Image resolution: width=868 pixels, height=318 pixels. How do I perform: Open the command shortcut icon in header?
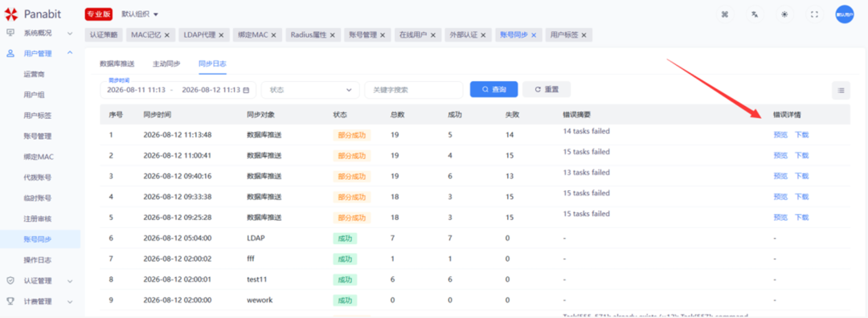(725, 15)
